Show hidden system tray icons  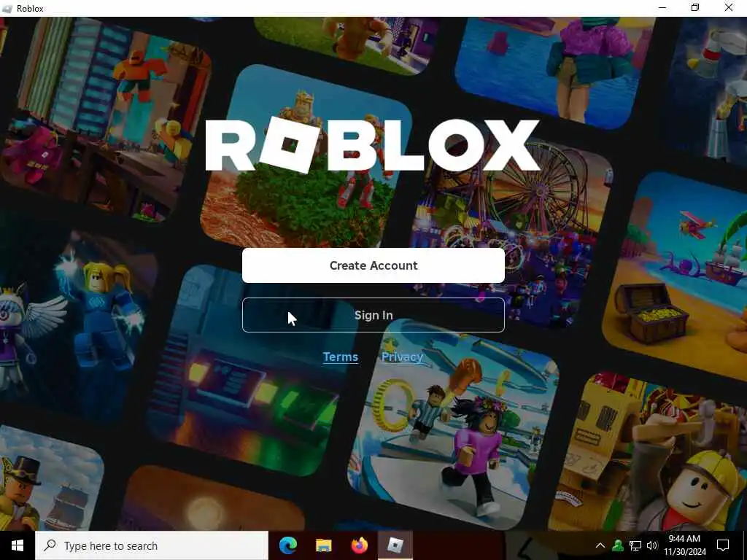coord(600,545)
